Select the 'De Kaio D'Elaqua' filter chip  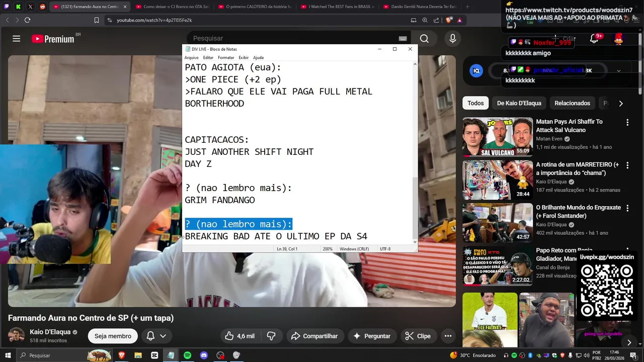tap(519, 103)
